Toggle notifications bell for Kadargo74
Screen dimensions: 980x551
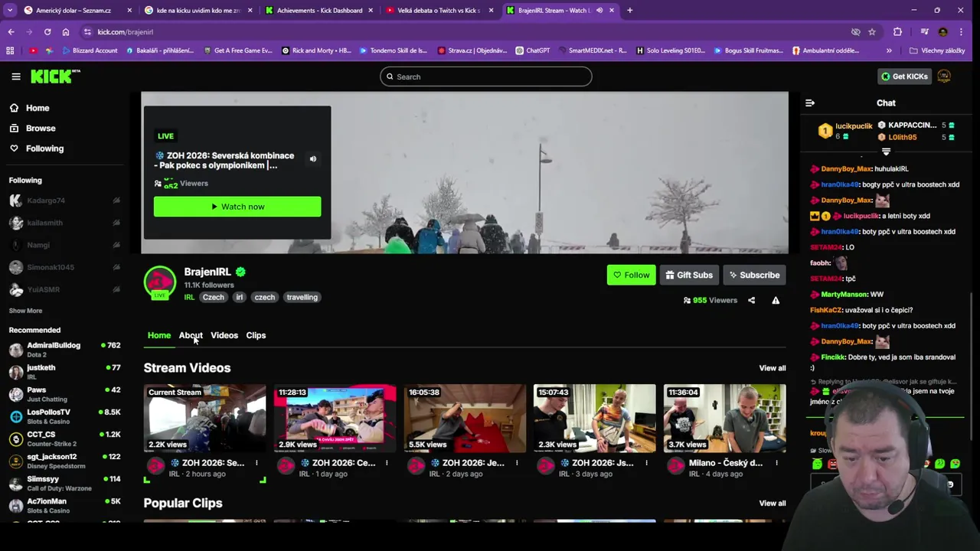click(x=116, y=201)
